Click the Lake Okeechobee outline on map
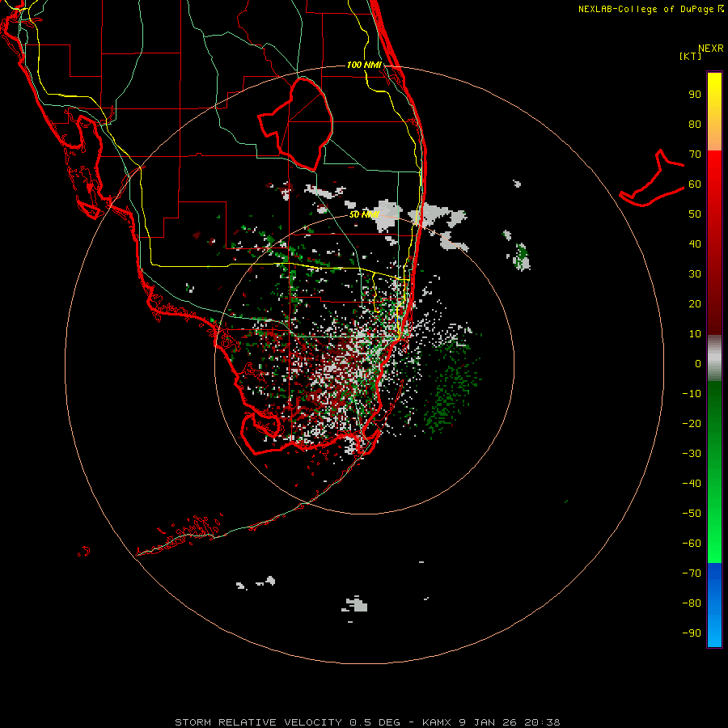The width and height of the screenshot is (728, 728). point(295,124)
